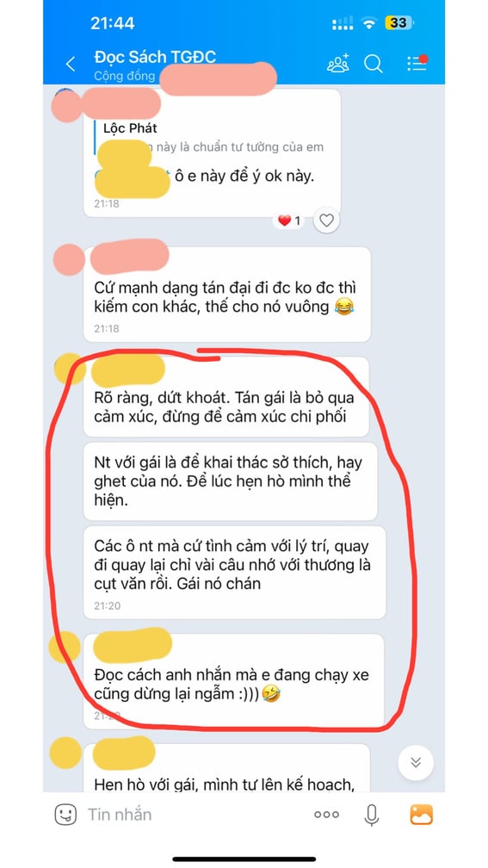Open the Đọc Sách TGĐC group title
Screen dimensions: 488x868
tap(155, 57)
